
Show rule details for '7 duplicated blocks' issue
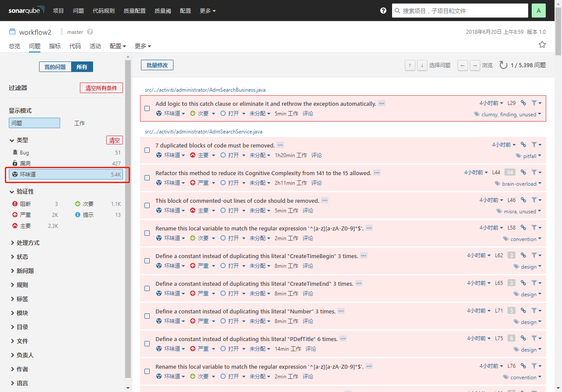click(x=280, y=145)
